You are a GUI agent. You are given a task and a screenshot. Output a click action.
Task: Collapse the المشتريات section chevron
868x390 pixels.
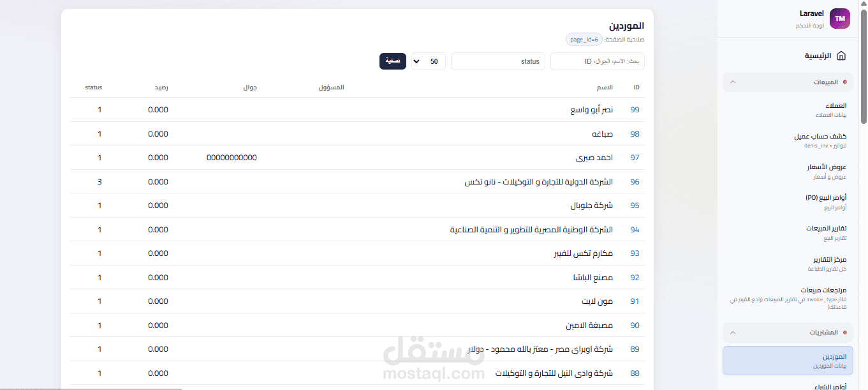click(x=733, y=333)
